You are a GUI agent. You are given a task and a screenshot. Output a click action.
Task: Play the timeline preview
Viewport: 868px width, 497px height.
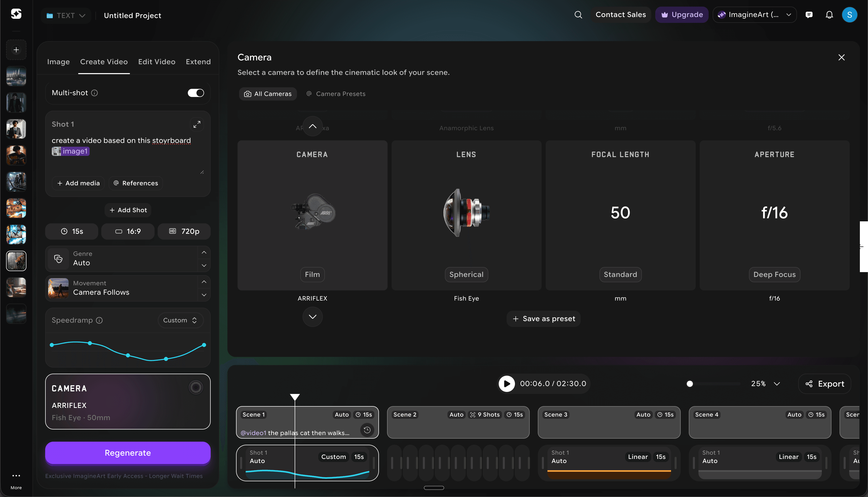(x=507, y=384)
